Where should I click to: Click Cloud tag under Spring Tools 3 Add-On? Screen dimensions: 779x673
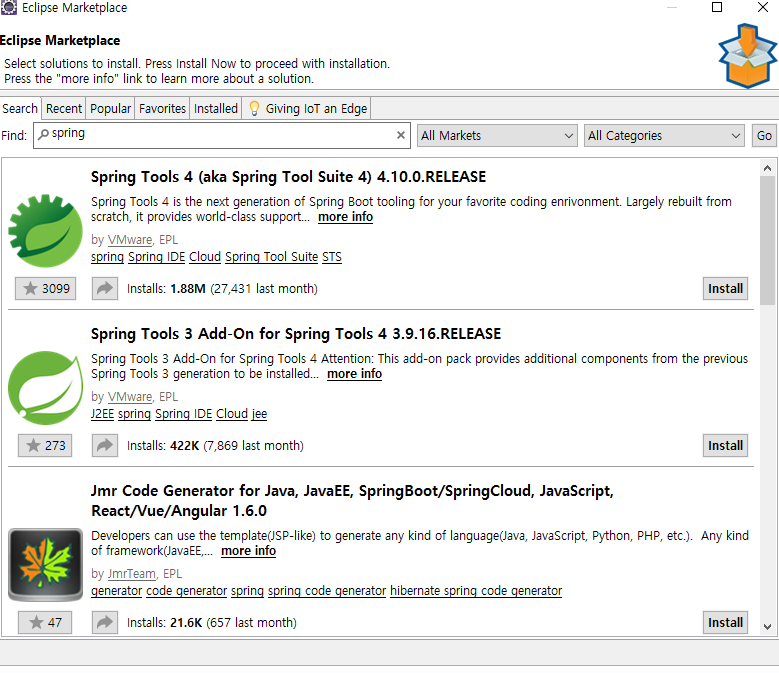coord(232,414)
